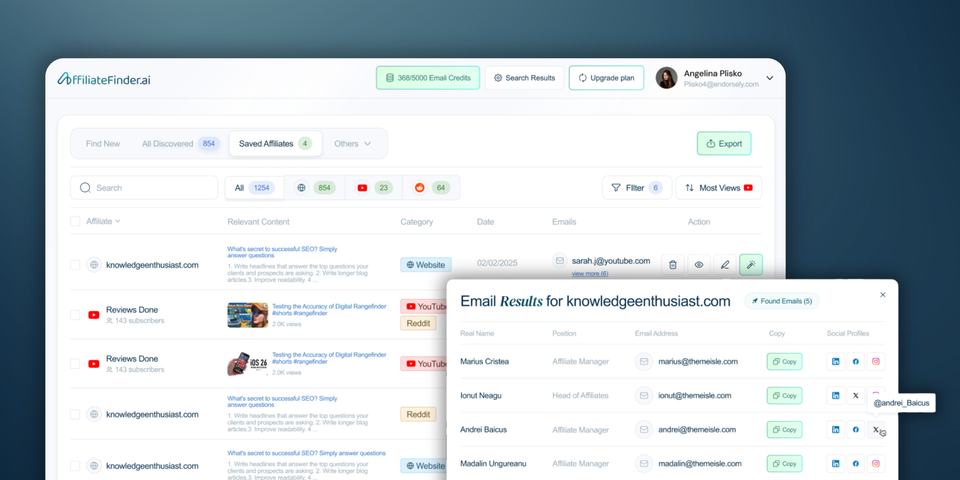Image resolution: width=960 pixels, height=480 pixels.
Task: Filter by Reddit with 64 results
Action: point(431,188)
